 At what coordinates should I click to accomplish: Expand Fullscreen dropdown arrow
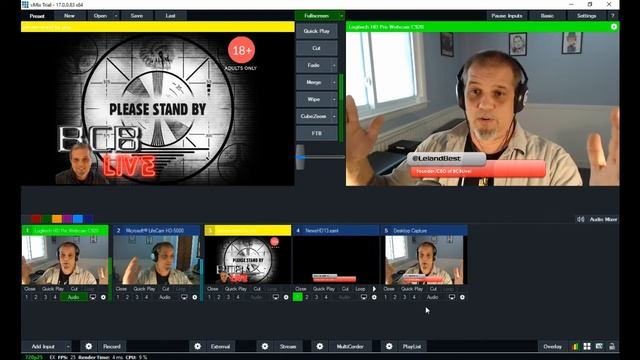pyautogui.click(x=341, y=16)
